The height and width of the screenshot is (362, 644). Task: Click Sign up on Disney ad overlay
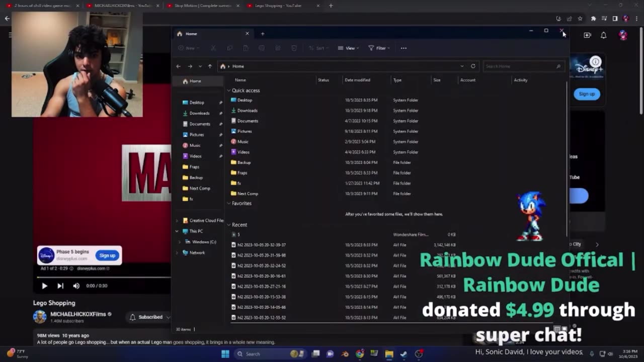click(107, 255)
